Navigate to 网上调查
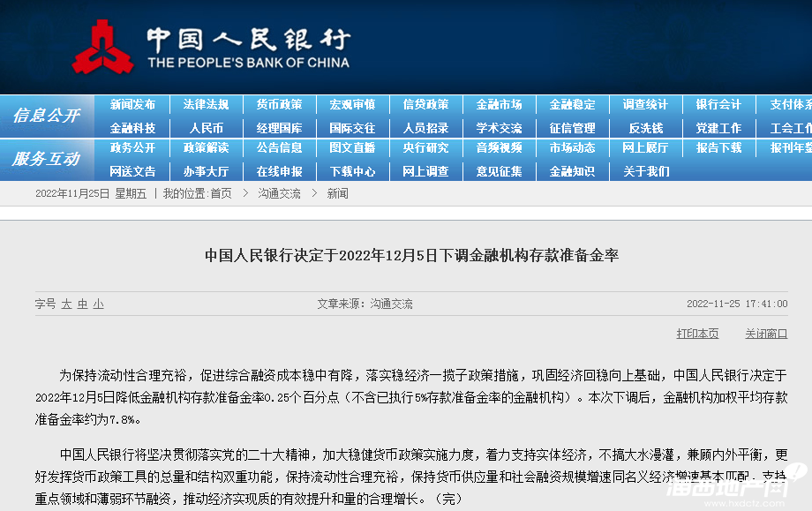Viewport: 812px width, 511px height. (x=425, y=171)
